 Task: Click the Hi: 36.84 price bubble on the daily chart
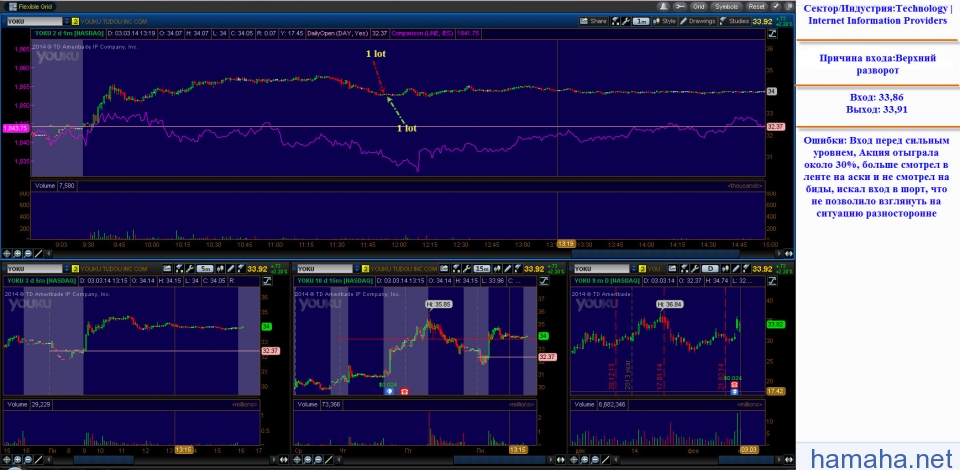coord(669,304)
